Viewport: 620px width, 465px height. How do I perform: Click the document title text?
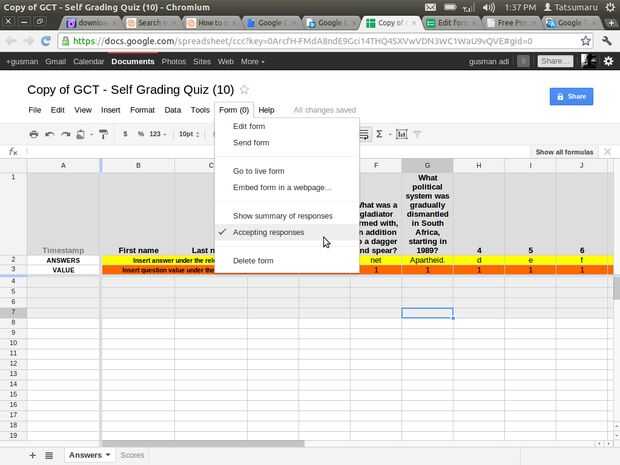point(130,90)
